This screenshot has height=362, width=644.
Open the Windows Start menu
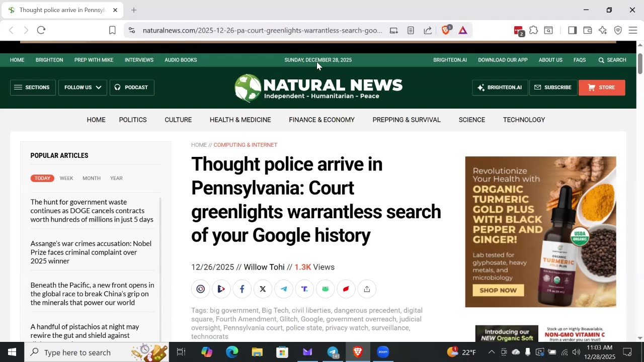[x=12, y=352]
